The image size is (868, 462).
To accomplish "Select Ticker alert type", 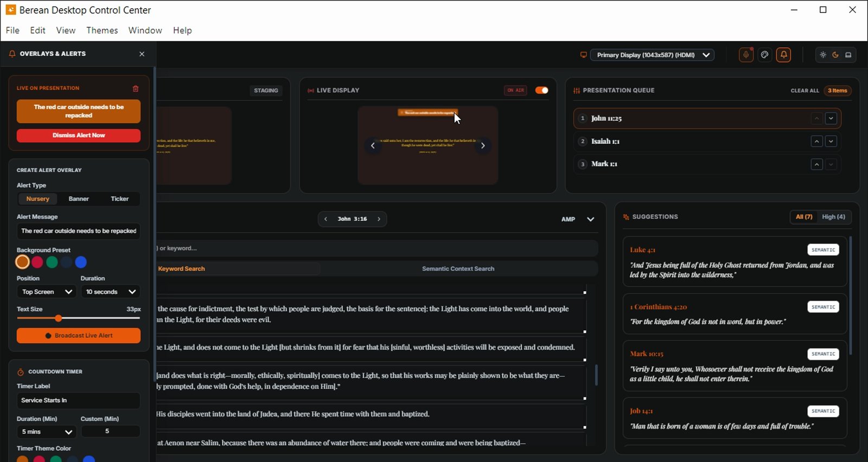I will click(x=120, y=199).
